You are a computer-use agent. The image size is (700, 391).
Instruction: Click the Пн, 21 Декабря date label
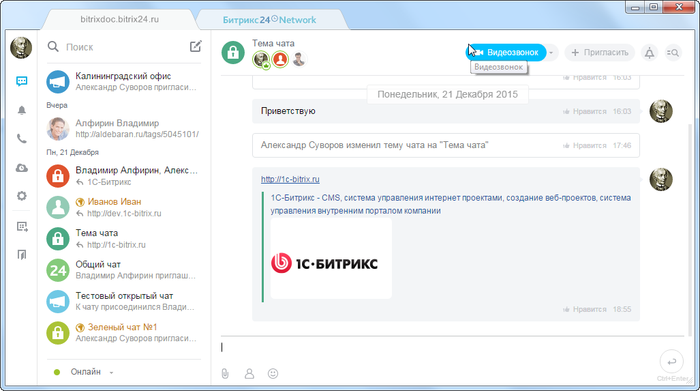click(x=72, y=152)
